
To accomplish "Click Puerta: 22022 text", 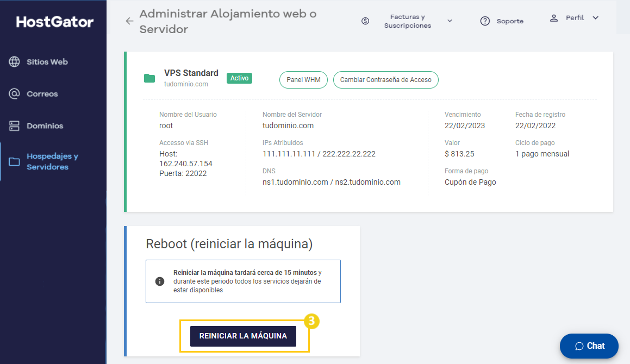I will pos(183,173).
